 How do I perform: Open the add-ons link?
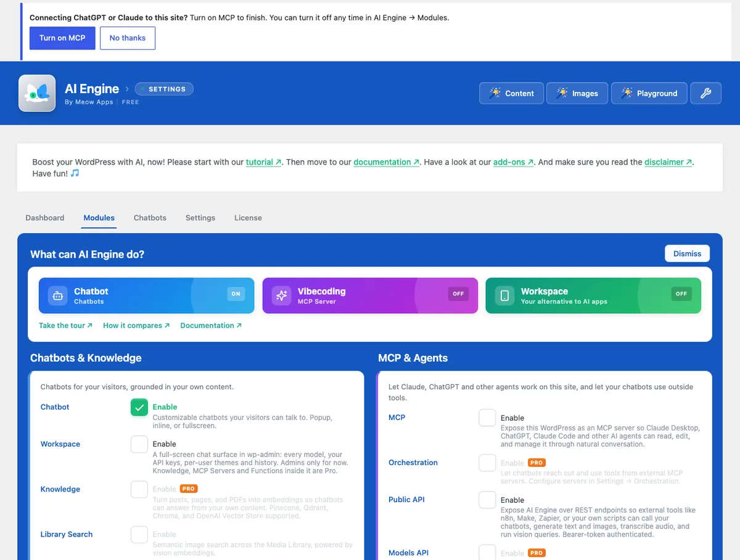pyautogui.click(x=514, y=162)
